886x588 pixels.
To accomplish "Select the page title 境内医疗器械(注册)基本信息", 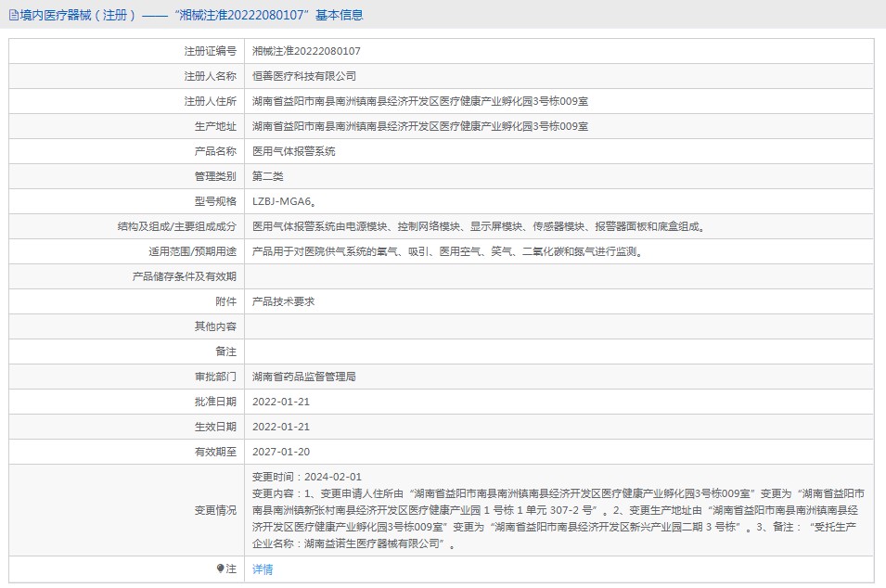I will (191, 15).
